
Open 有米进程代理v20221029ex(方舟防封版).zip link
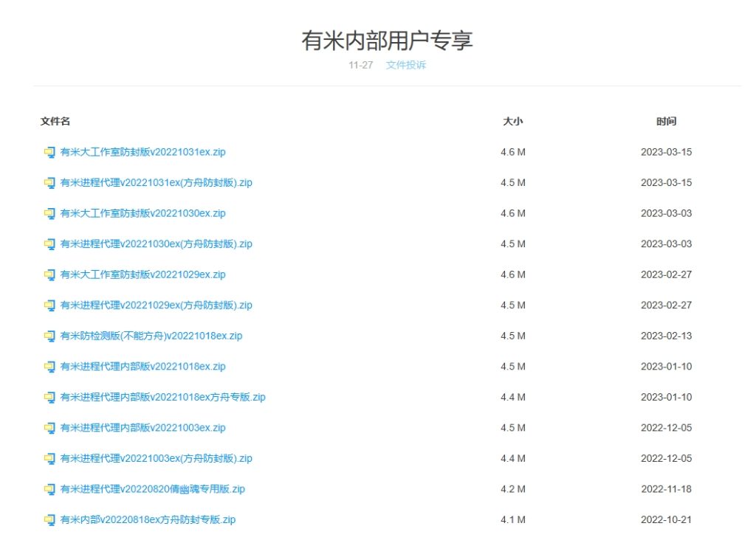point(157,305)
